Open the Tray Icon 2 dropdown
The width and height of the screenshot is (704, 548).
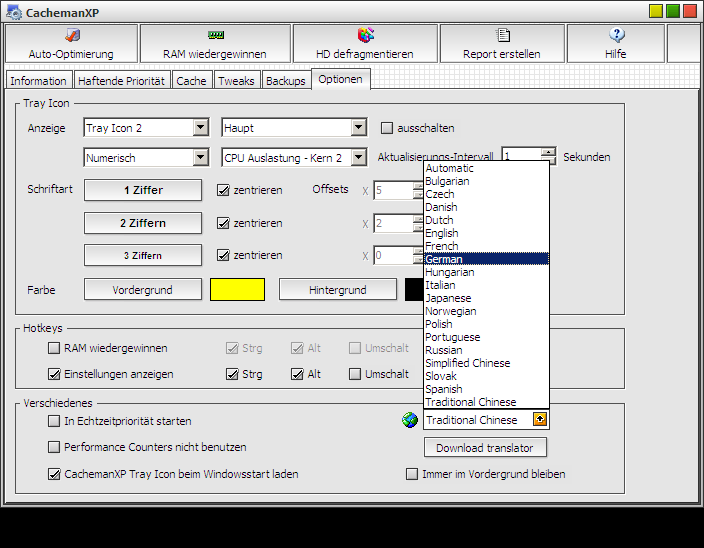coord(201,128)
